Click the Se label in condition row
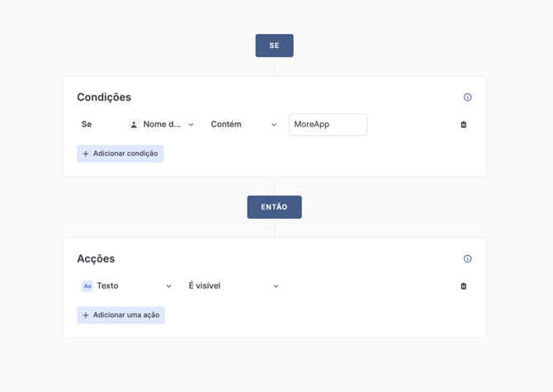Screen dimensions: 553x392 coord(87,125)
